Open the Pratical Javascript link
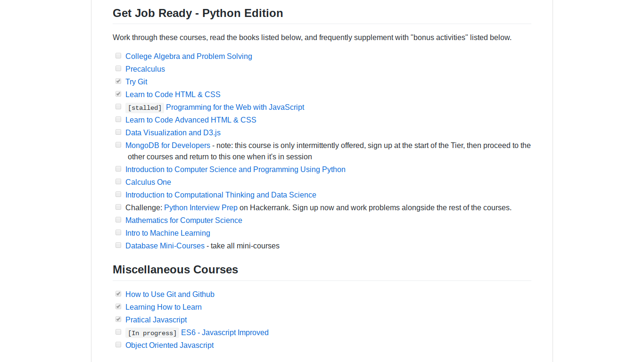This screenshot has height=362, width=644. click(x=156, y=320)
